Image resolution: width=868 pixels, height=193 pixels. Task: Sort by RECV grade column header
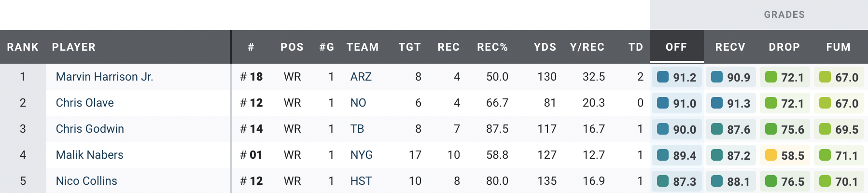730,47
